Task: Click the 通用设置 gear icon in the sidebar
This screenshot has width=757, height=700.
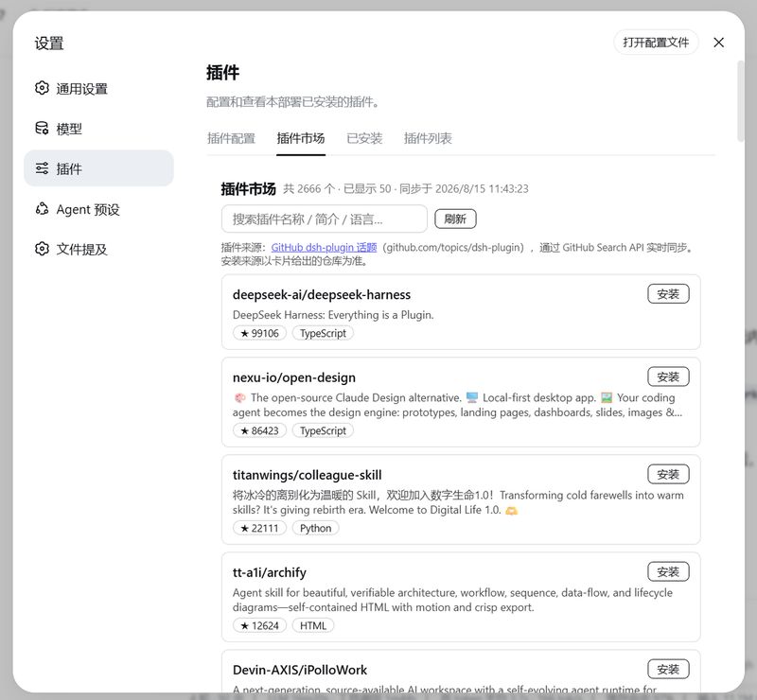Action: 42,88
